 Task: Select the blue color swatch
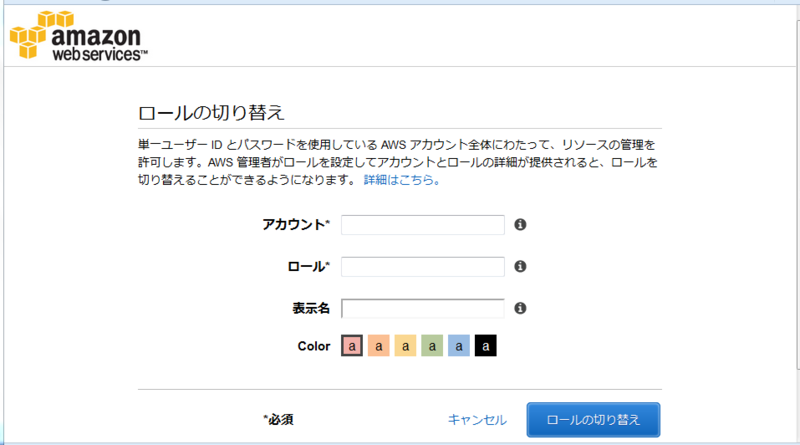tap(459, 345)
